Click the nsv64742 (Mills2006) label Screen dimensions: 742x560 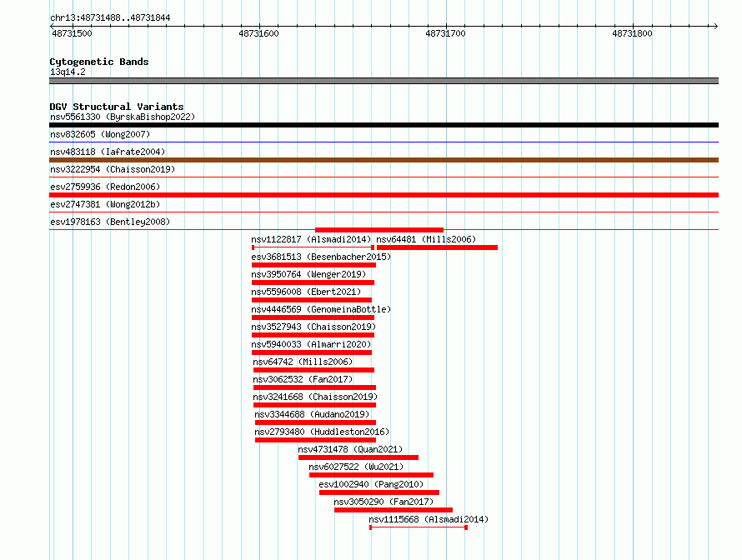tap(303, 362)
